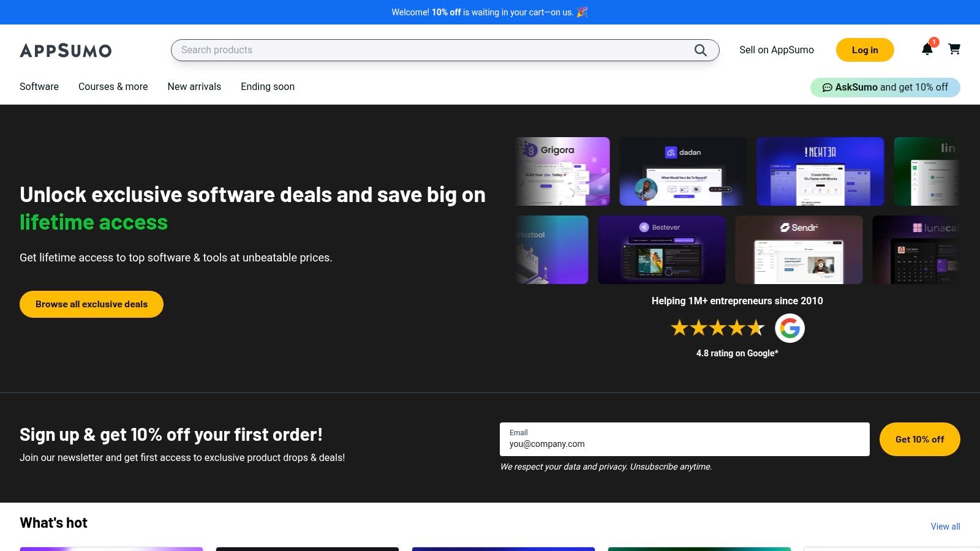Click the Email input field

pyautogui.click(x=684, y=439)
